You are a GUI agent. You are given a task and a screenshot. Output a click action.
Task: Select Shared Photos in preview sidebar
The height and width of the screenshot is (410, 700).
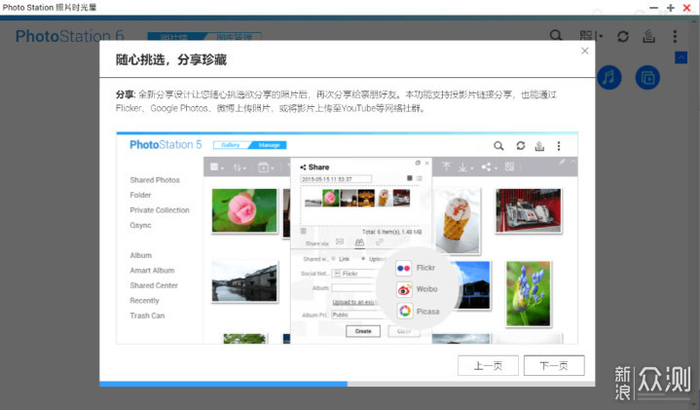(x=155, y=180)
